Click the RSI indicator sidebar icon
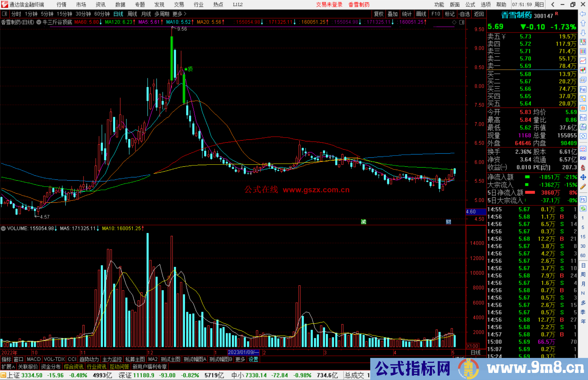Image resolution: width=588 pixels, height=380 pixels. click(583, 158)
